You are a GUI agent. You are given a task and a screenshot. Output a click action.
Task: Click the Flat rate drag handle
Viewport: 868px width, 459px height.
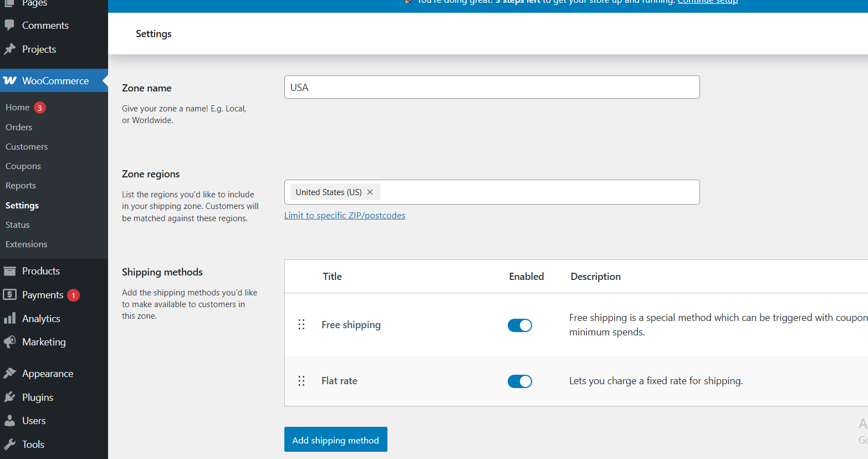[302, 381]
